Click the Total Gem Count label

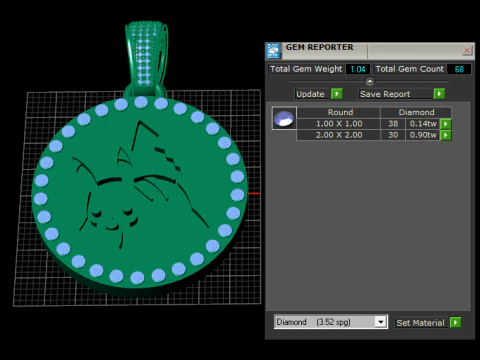pyautogui.click(x=409, y=69)
